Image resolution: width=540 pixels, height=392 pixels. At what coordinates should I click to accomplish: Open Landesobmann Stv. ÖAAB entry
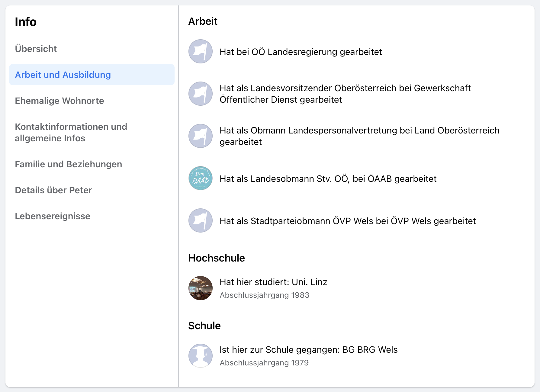pyautogui.click(x=328, y=178)
